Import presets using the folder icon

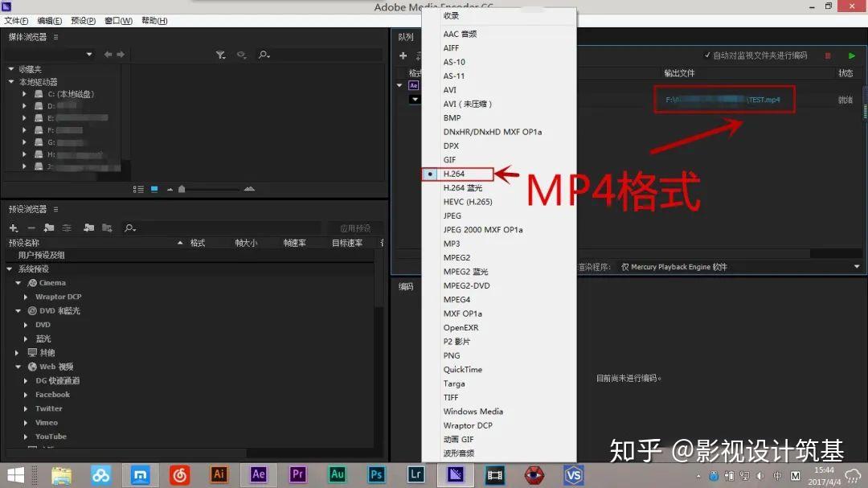(88, 228)
